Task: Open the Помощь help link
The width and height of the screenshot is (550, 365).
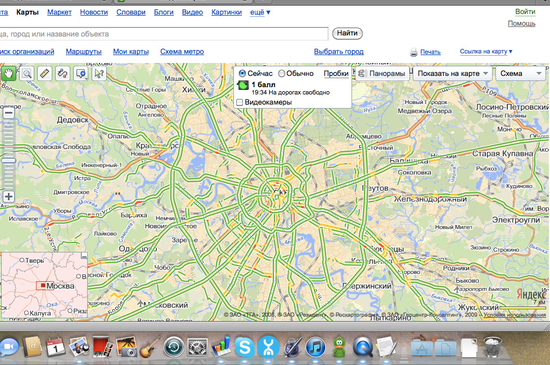Action: point(522,23)
